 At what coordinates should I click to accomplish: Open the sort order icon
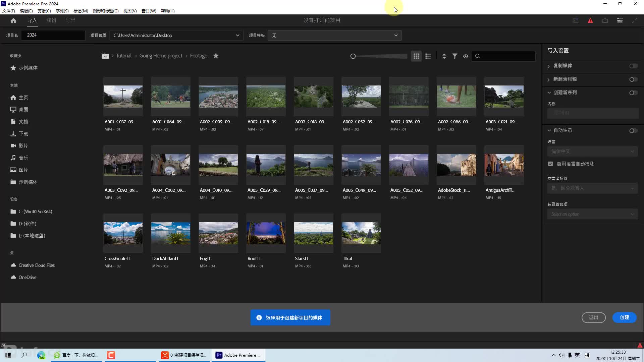[444, 56]
